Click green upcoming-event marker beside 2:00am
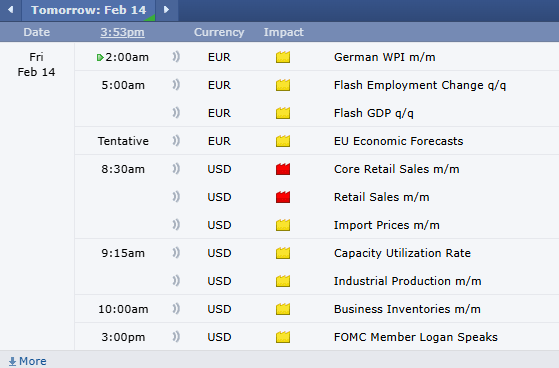 click(100, 57)
